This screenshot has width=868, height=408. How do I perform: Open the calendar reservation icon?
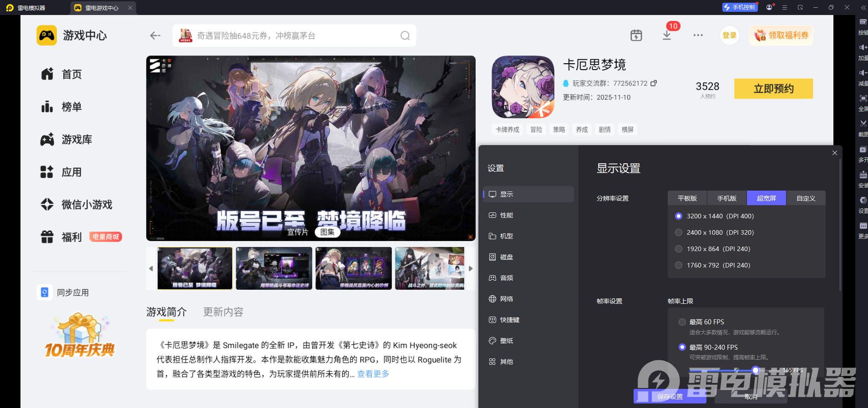[x=636, y=35]
